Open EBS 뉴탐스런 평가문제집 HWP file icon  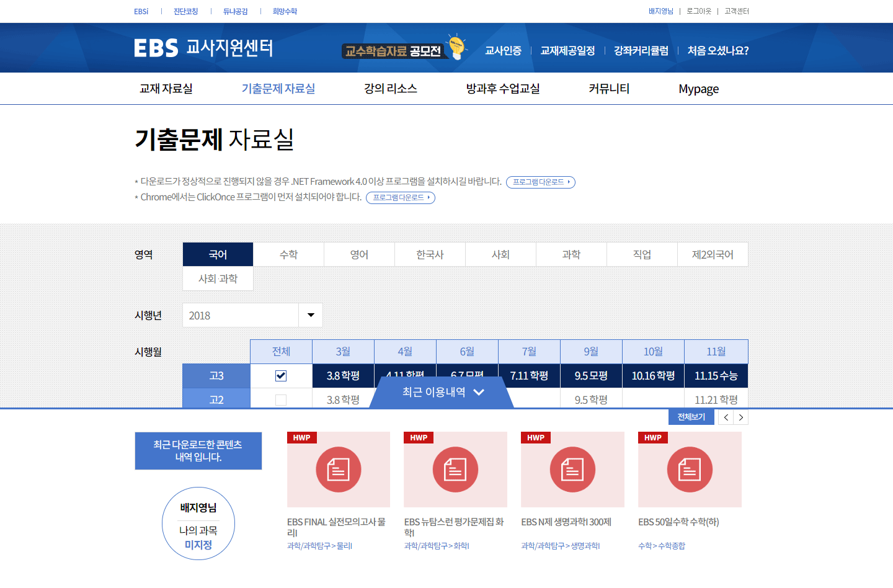[x=455, y=470]
